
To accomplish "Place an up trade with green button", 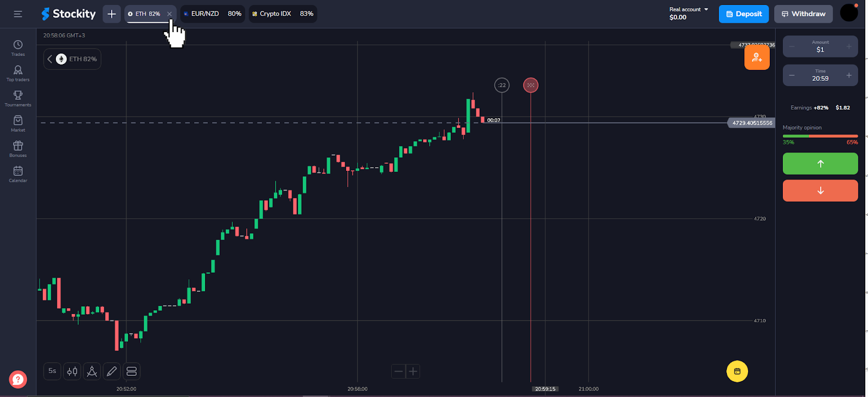I will [x=820, y=164].
